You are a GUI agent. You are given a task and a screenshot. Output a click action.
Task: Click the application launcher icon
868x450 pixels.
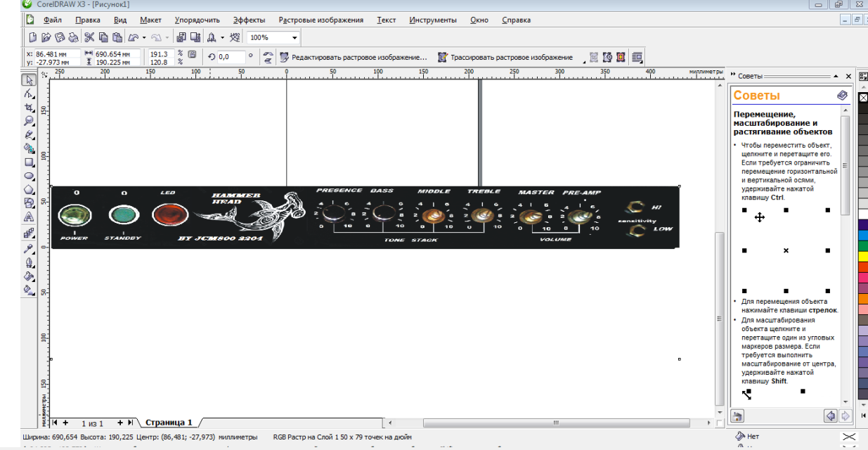point(211,37)
